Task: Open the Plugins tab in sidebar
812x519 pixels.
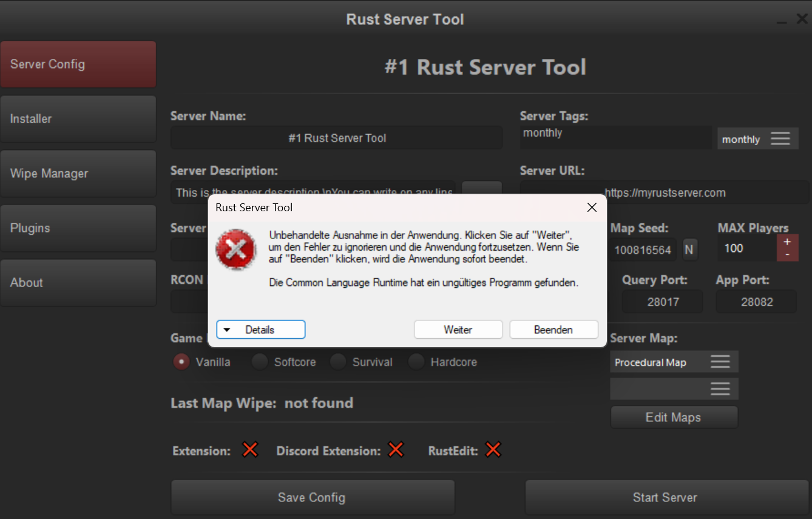Action: 78,228
